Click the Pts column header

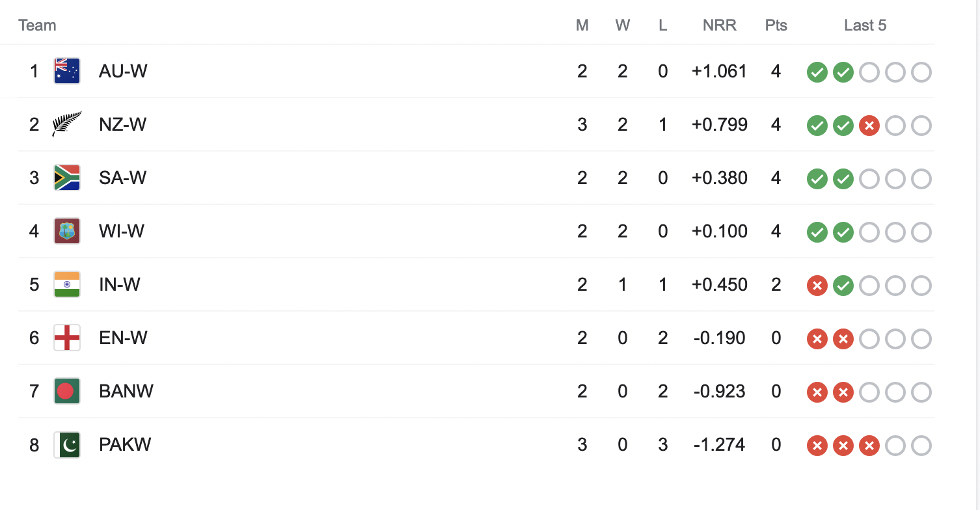pos(776,25)
